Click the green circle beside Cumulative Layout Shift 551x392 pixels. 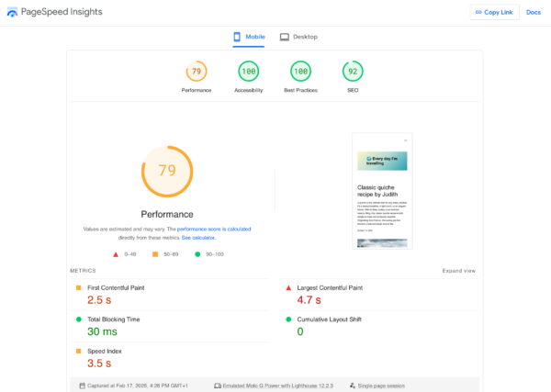click(x=289, y=319)
